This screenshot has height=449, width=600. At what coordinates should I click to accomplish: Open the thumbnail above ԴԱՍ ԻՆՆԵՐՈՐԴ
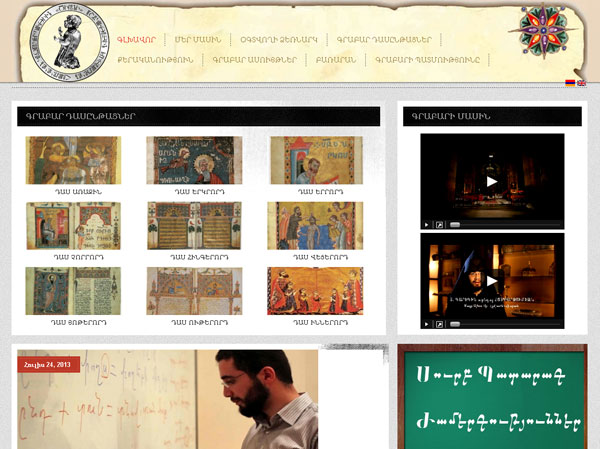(315, 291)
